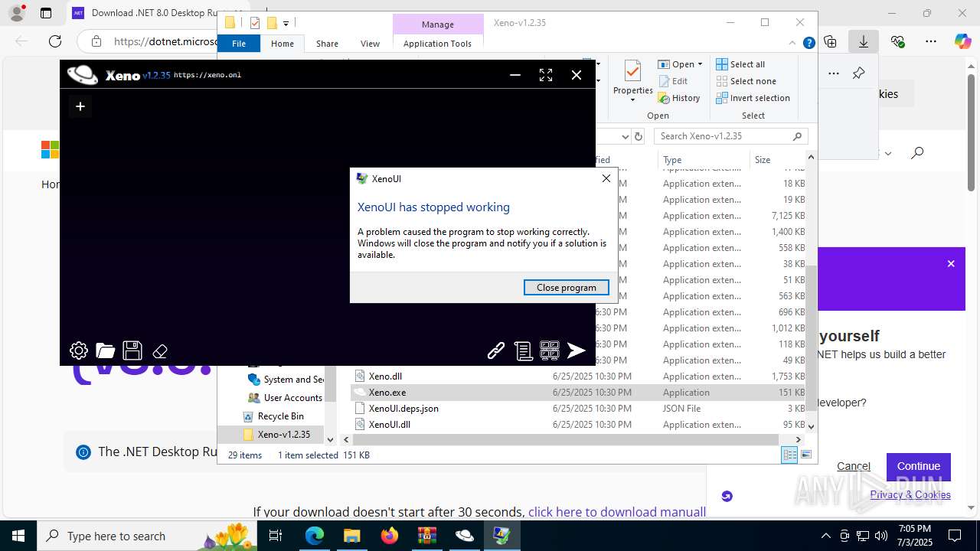Screen dimensions: 980x551
Task: Click the Xeno planet logo
Action: tap(83, 74)
